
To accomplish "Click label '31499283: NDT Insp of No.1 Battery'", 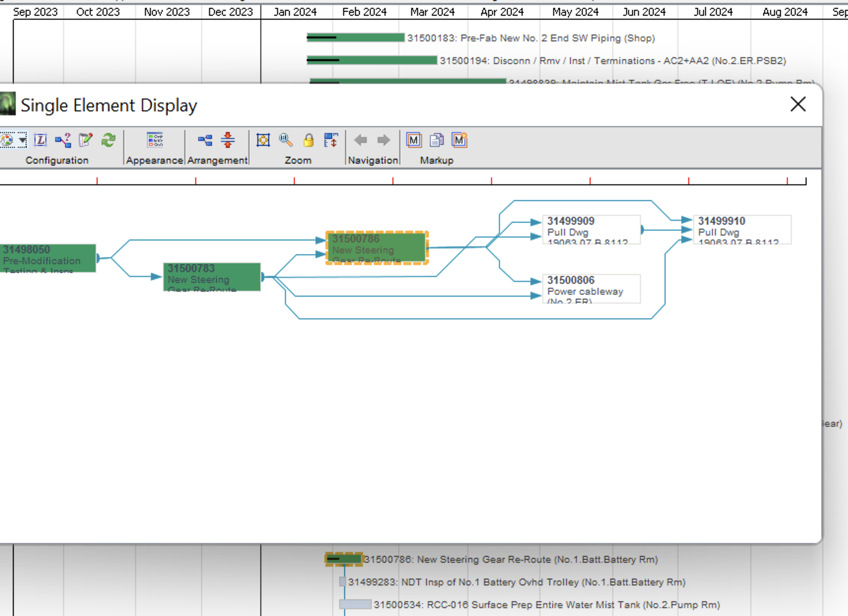I will 517,582.
